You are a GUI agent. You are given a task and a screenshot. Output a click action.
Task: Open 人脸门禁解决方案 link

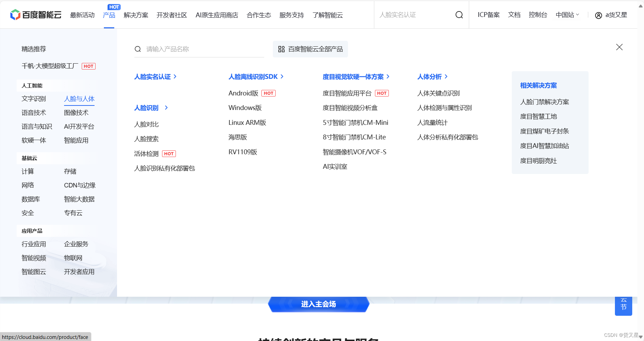[545, 102]
